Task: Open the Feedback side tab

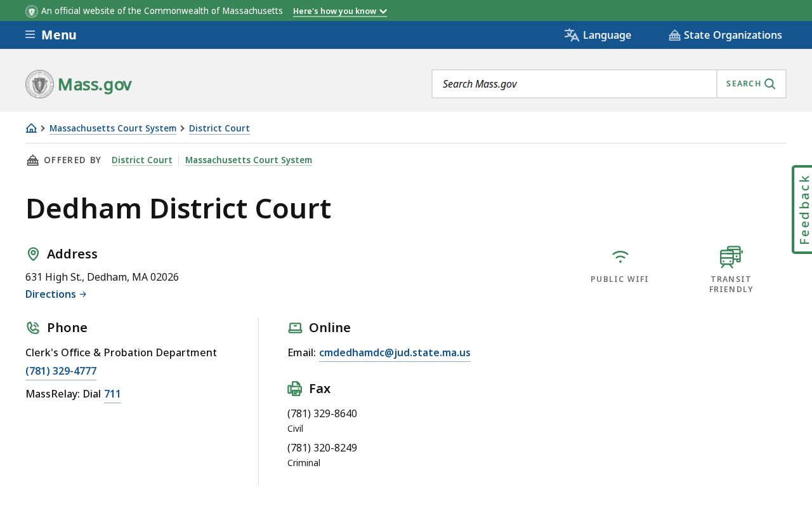Action: pos(802,210)
